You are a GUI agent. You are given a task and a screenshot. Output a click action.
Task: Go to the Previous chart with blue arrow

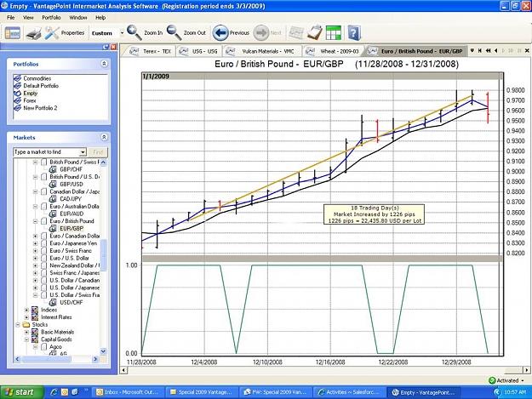220,33
